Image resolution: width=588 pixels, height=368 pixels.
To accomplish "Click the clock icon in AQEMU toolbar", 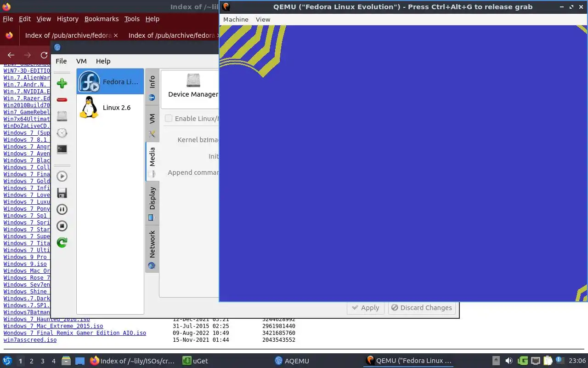I will [62, 133].
